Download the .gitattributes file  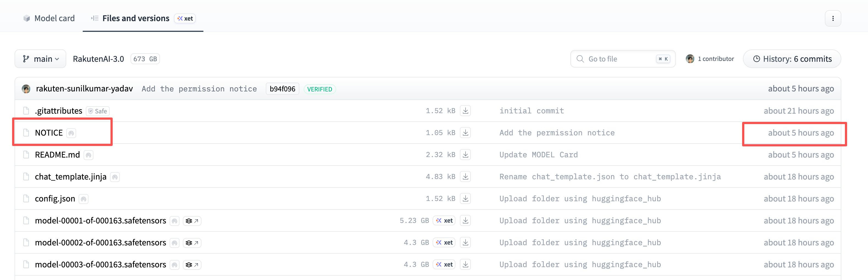click(x=465, y=111)
